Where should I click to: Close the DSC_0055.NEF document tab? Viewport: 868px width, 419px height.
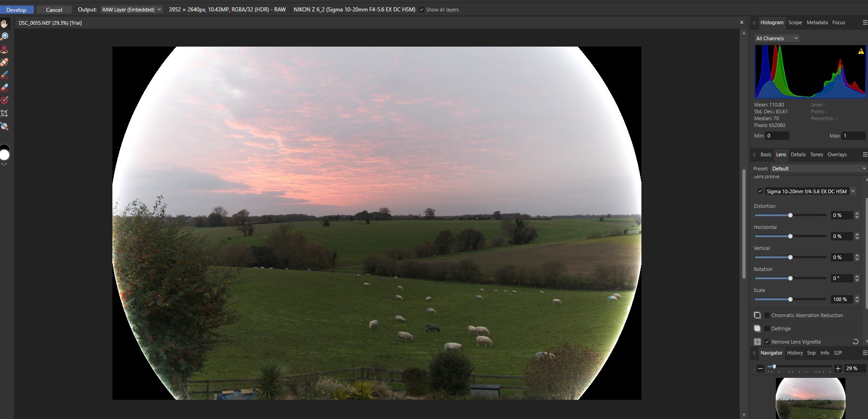(741, 22)
